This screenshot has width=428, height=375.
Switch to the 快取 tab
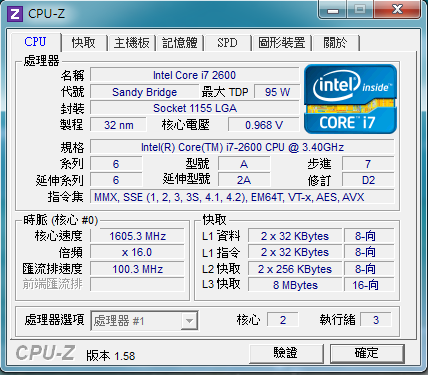[x=83, y=43]
